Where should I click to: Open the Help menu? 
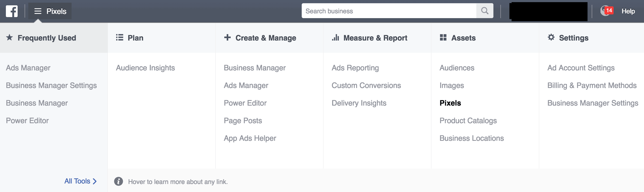click(628, 11)
